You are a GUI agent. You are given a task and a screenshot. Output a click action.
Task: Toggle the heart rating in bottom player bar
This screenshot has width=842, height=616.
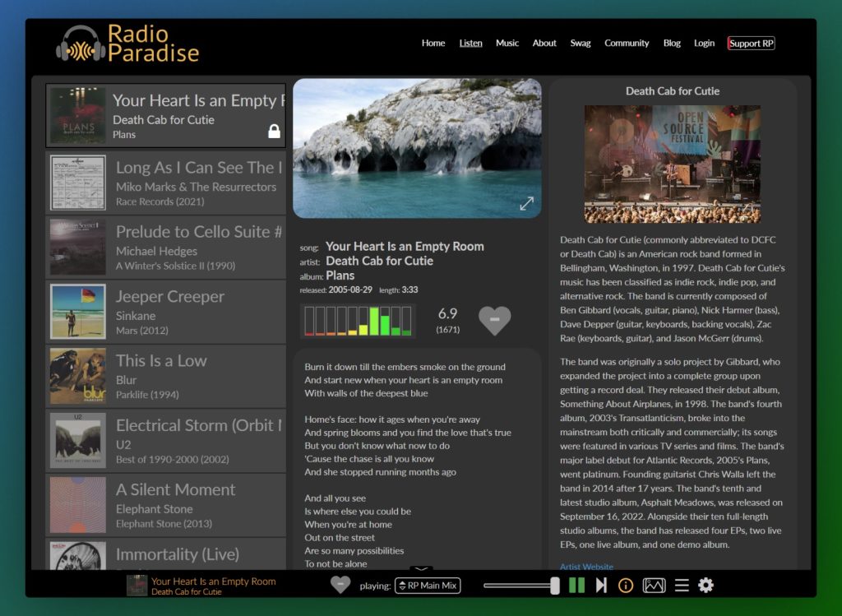pos(340,585)
